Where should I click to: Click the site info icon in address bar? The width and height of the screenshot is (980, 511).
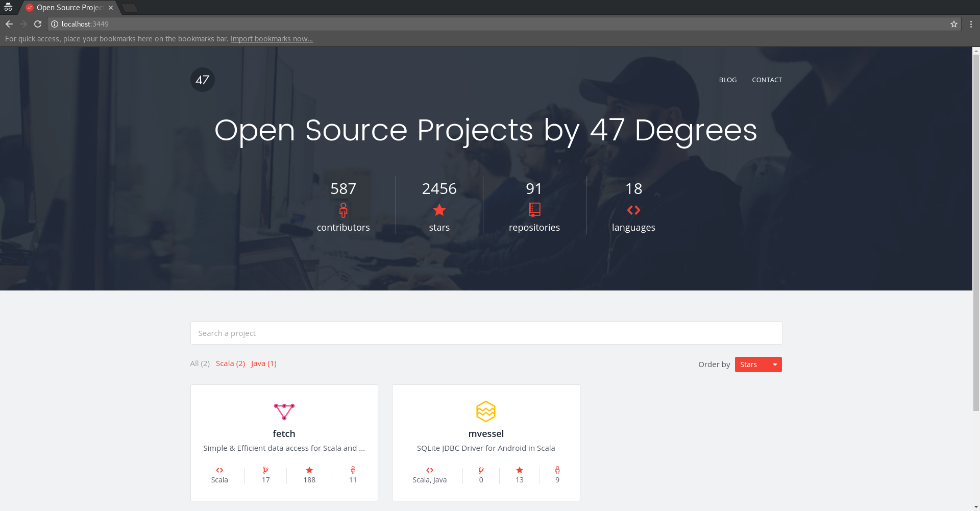pos(55,24)
